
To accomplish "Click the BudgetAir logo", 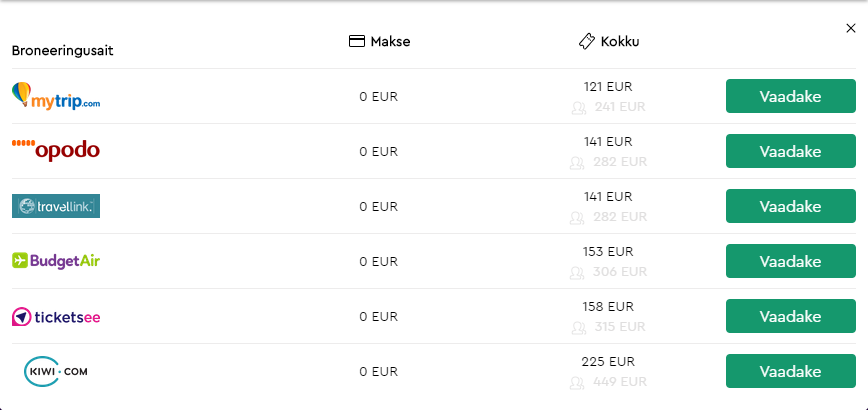I will click(56, 261).
